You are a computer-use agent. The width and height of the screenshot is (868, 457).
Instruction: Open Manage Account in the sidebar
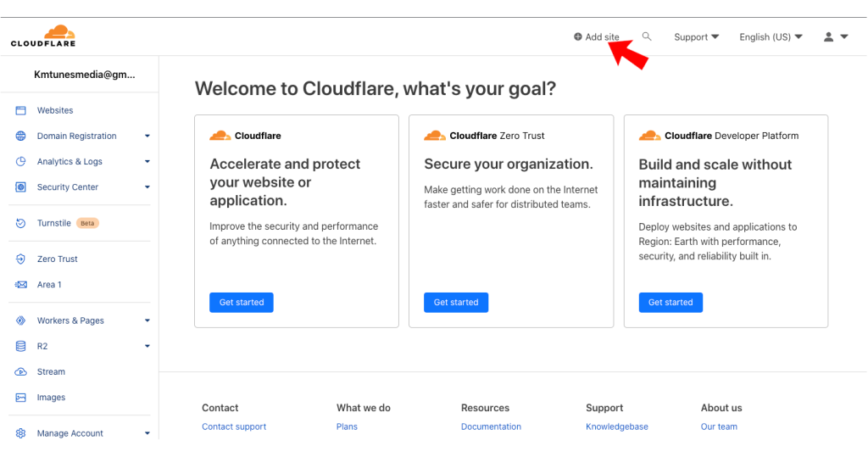(x=70, y=433)
